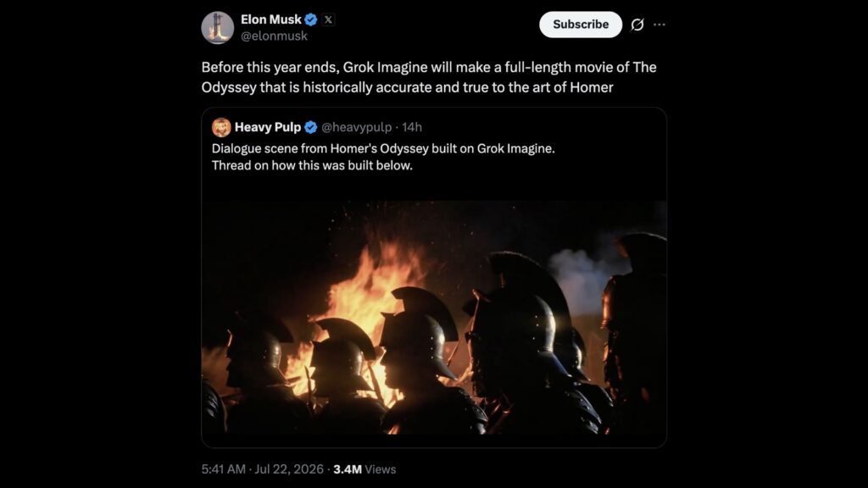This screenshot has width=868, height=488.
Task: Click Heavy Pulp's small profile avatar
Action: [221, 127]
